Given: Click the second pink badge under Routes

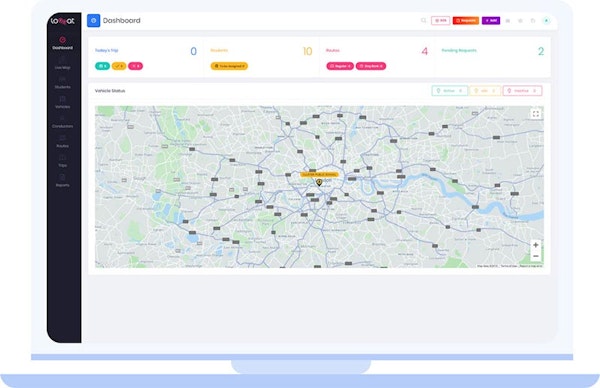Looking at the screenshot, I should [x=371, y=66].
